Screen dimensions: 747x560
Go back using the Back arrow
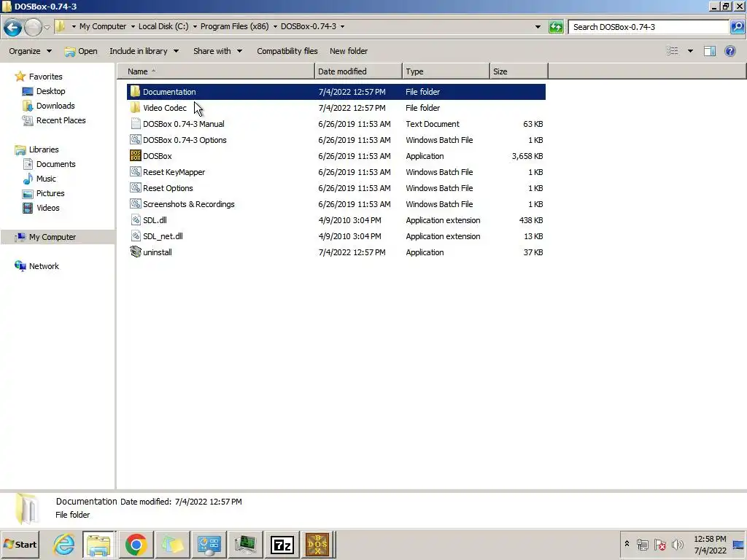pos(12,27)
